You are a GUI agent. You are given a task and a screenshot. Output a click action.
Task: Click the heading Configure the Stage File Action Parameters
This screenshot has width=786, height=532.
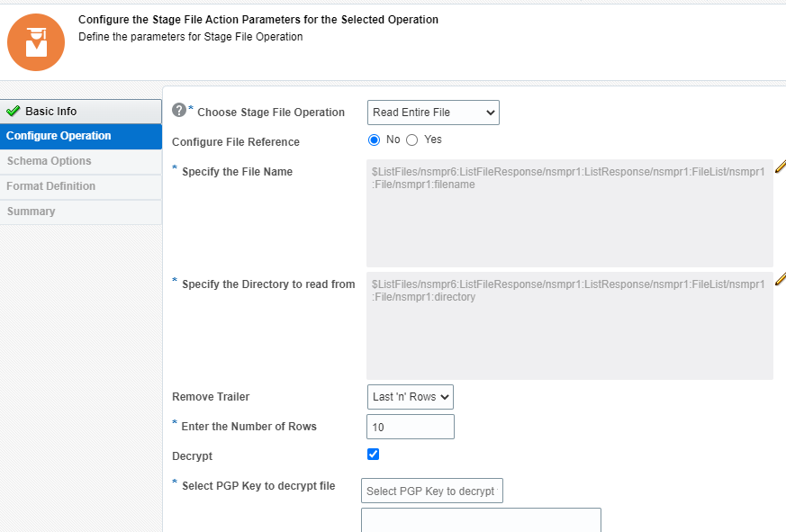pyautogui.click(x=258, y=20)
